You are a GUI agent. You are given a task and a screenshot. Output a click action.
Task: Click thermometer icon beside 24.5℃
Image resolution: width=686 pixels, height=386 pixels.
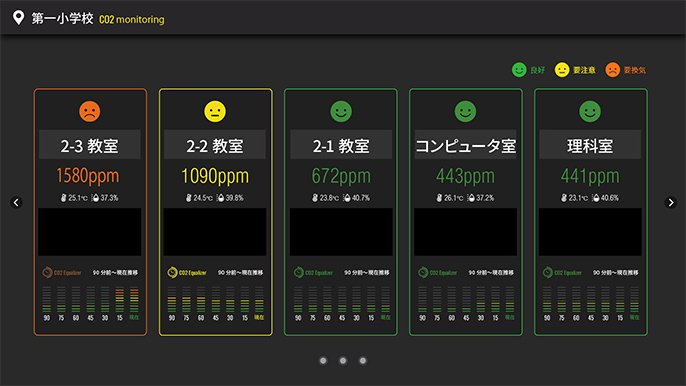pos(189,198)
